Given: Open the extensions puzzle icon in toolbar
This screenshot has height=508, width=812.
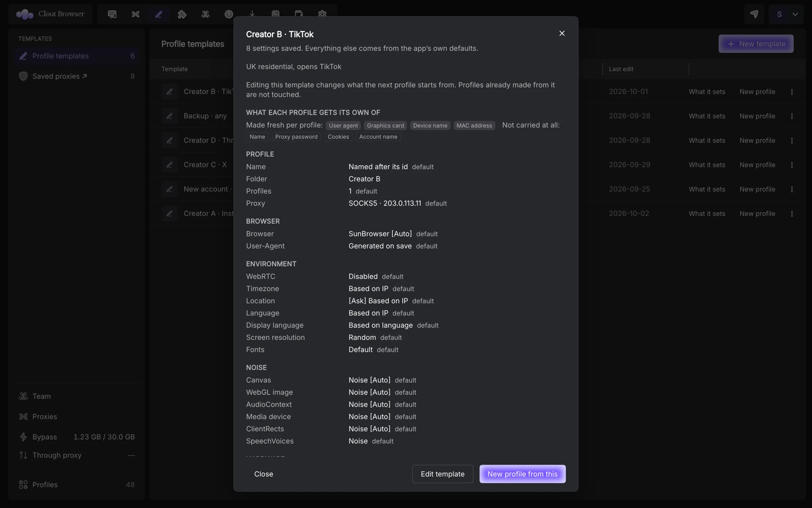Looking at the screenshot, I should click(x=182, y=14).
